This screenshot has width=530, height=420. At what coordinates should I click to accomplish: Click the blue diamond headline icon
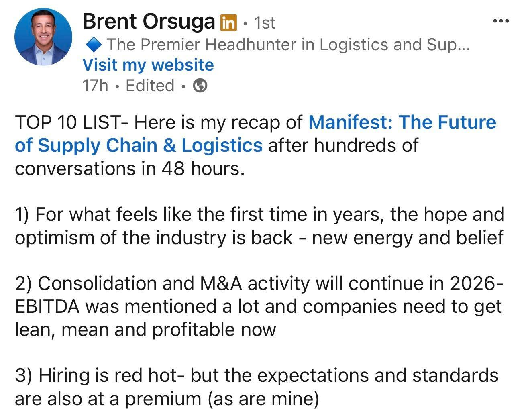point(94,45)
